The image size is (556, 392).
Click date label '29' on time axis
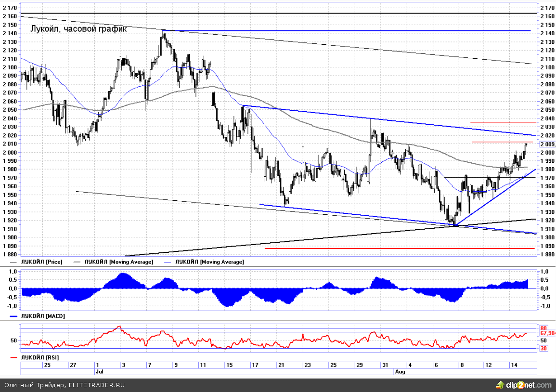[360, 365]
